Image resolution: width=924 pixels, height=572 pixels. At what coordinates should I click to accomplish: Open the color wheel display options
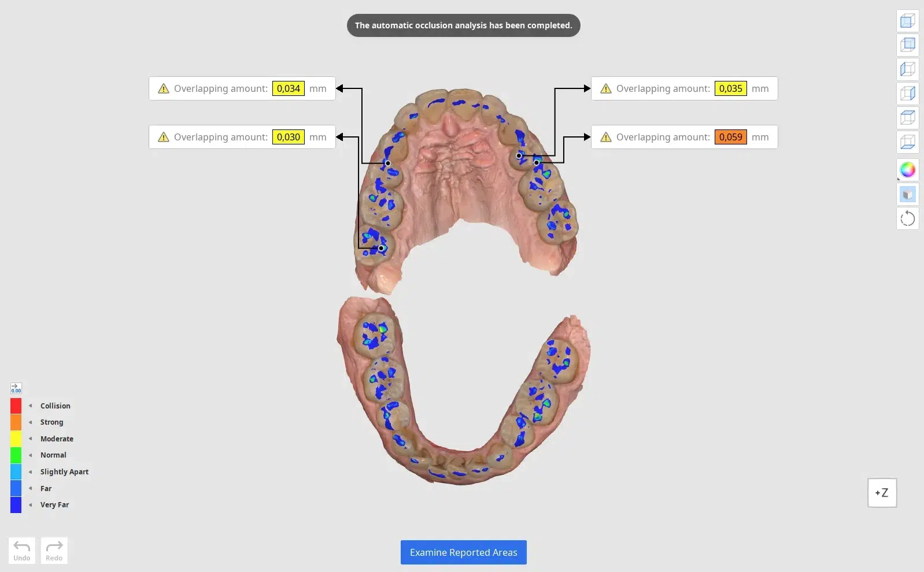(x=907, y=170)
